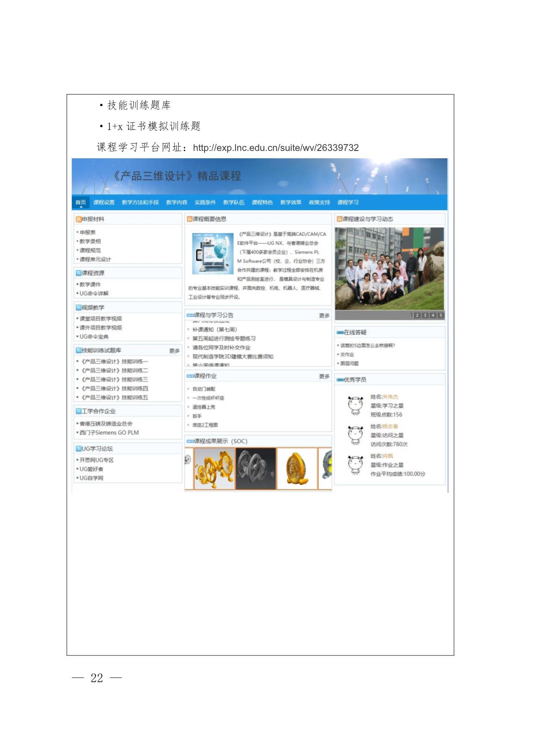
Task: Open the yellow gear mechanism thumbnail
Action: click(x=214, y=469)
